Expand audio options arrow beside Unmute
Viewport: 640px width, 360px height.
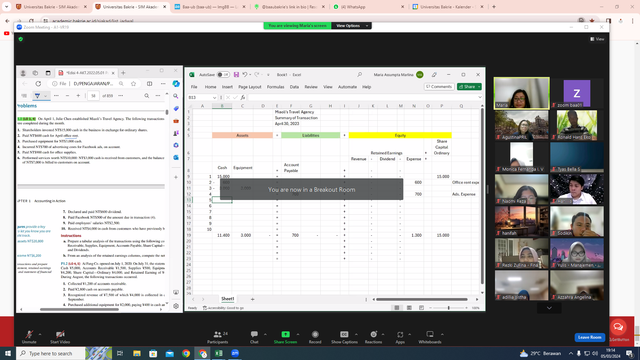40,334
